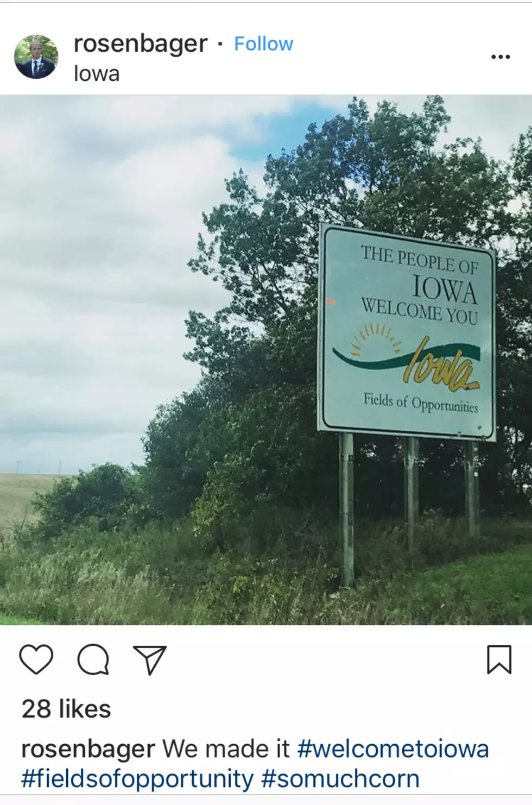Tap the Iowa welcome sign photo

click(266, 360)
